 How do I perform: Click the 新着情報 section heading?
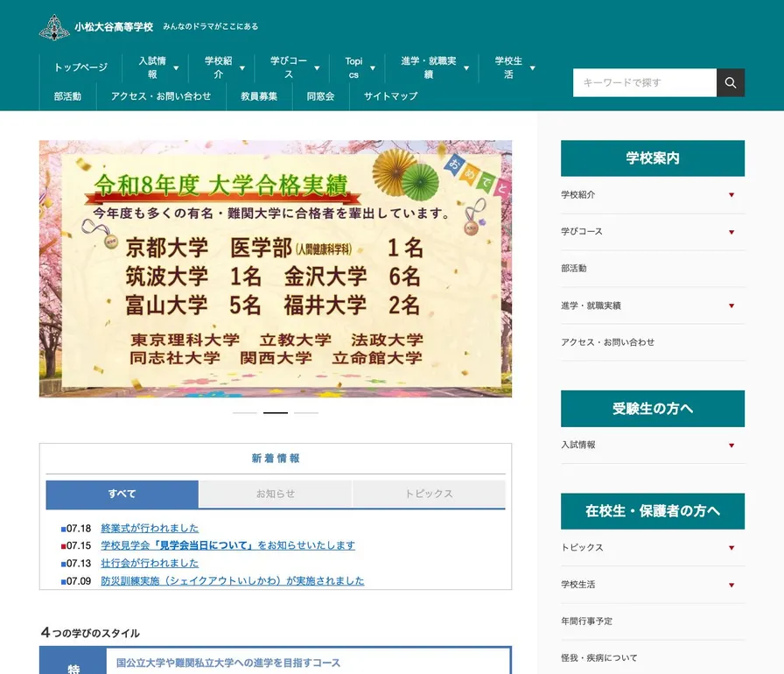(276, 459)
